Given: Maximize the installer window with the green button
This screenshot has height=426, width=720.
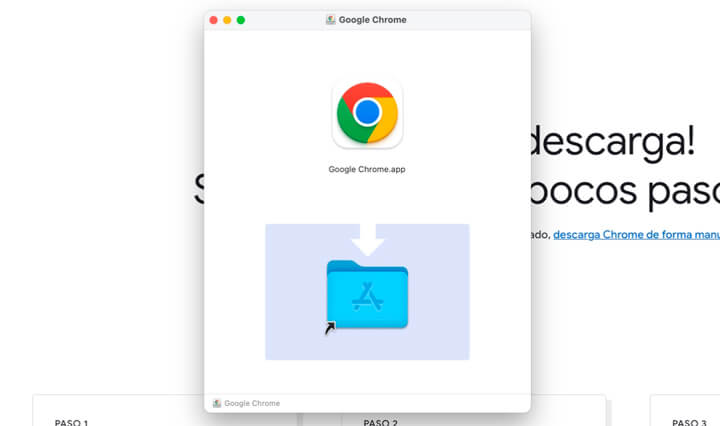Looking at the screenshot, I should click(x=241, y=20).
